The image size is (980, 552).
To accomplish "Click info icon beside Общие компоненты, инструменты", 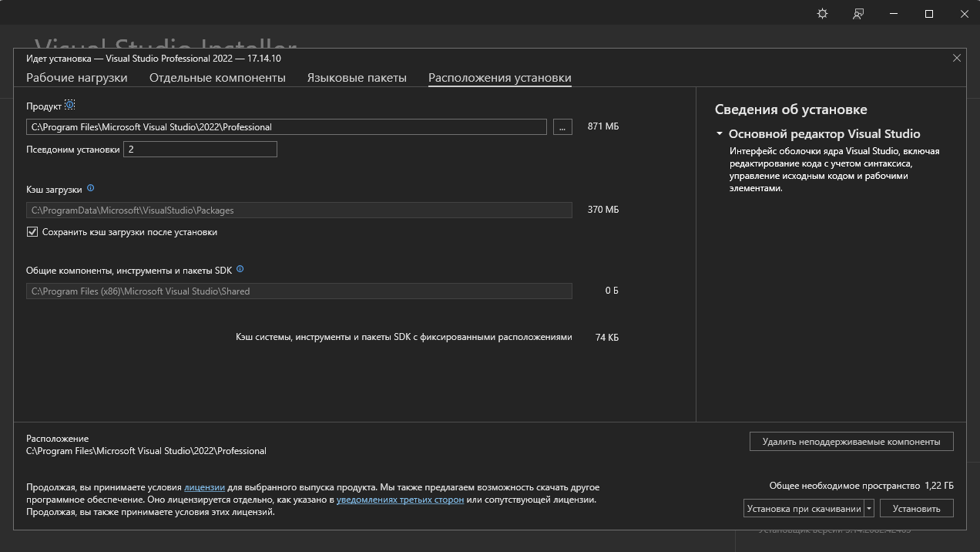I will (240, 269).
